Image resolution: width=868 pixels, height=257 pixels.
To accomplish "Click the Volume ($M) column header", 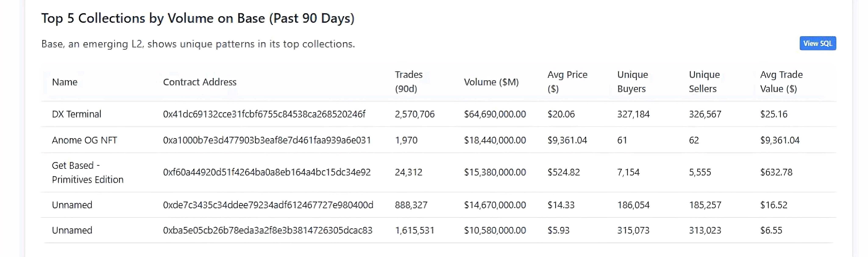I will [x=491, y=82].
